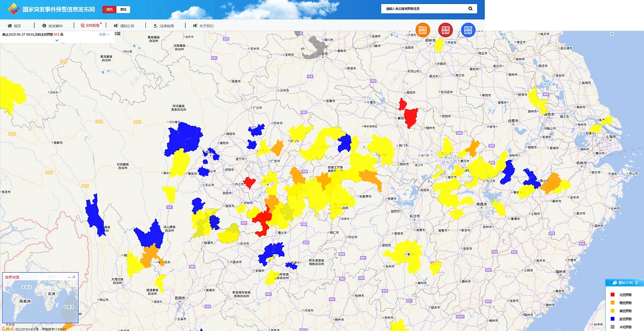Click the site title 国家突发事件预警信息发布网
The image size is (644, 331).
click(59, 10)
